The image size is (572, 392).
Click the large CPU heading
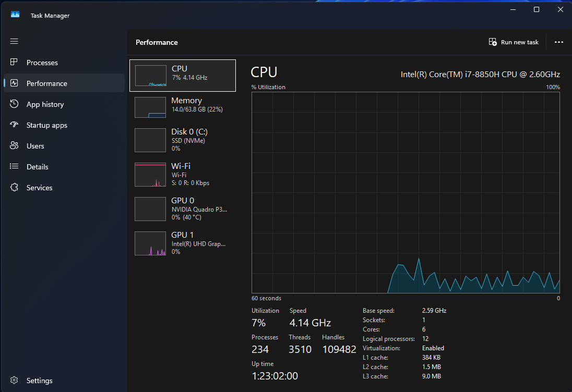[264, 72]
